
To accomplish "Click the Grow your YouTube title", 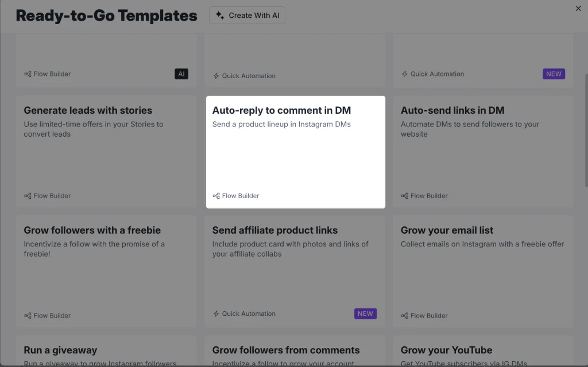I will [x=446, y=350].
